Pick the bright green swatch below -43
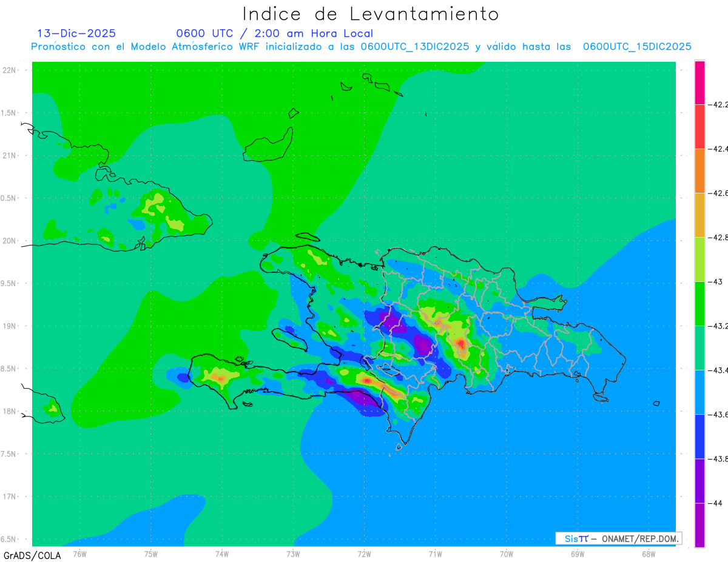The image size is (728, 562). (699, 303)
